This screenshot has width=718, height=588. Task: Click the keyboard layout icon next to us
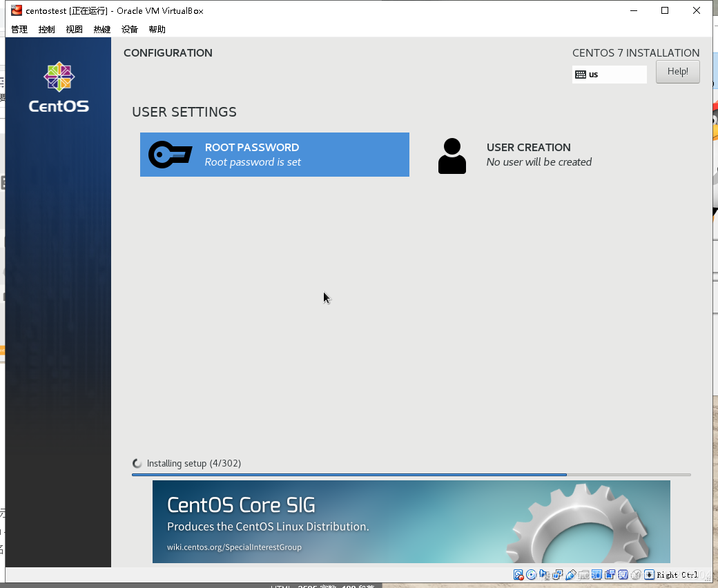click(x=580, y=75)
